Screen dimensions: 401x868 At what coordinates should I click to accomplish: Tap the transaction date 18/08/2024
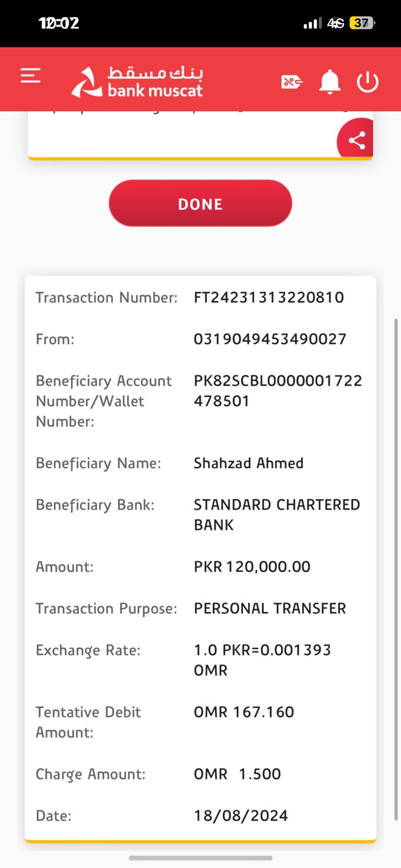pos(241,816)
